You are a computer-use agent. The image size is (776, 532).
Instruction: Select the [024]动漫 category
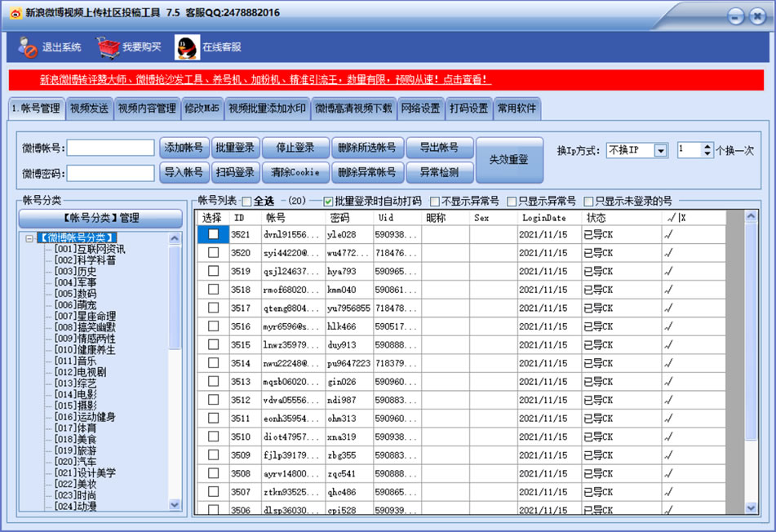pyautogui.click(x=75, y=506)
